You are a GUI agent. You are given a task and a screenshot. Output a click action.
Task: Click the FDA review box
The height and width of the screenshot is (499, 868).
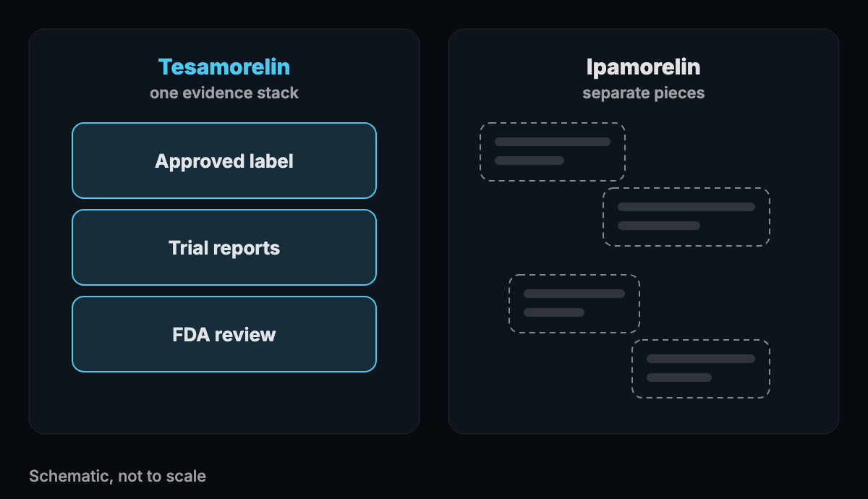224,334
